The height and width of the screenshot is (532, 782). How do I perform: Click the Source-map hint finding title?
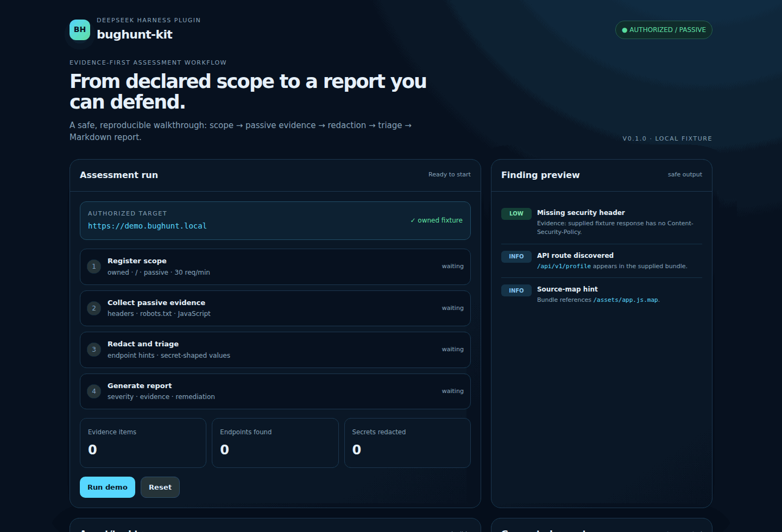point(567,289)
